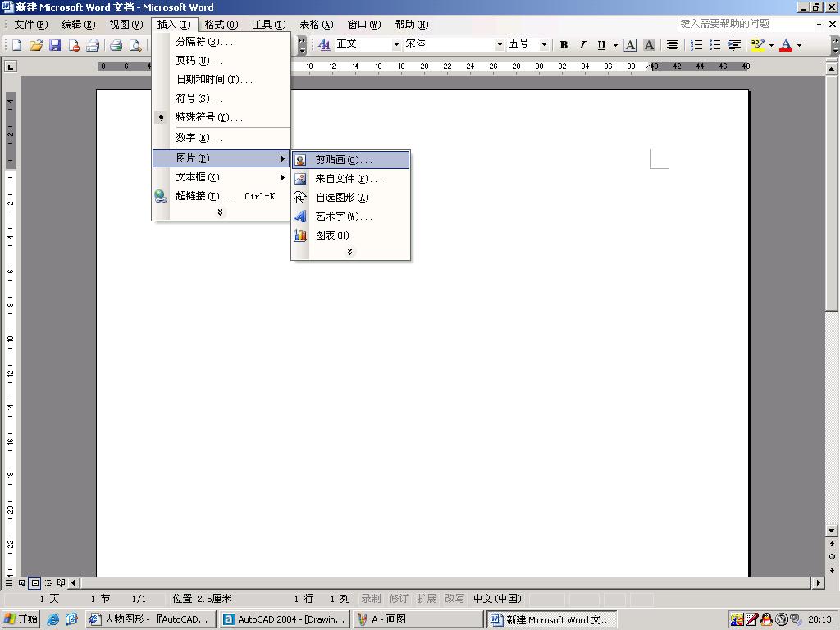The image size is (840, 630).
Task: Toggle Character Border button
Action: [x=630, y=45]
